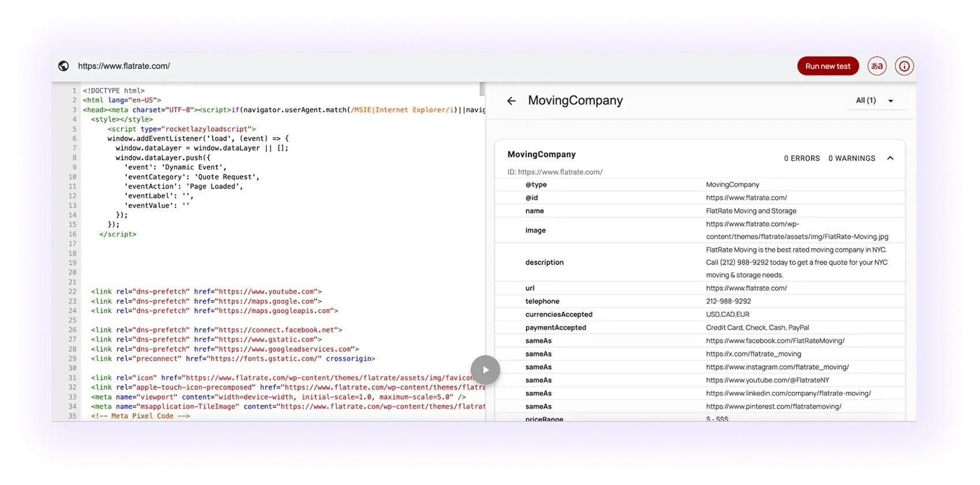The width and height of the screenshot is (980, 485).
Task: Click the url property row label
Action: [530, 288]
